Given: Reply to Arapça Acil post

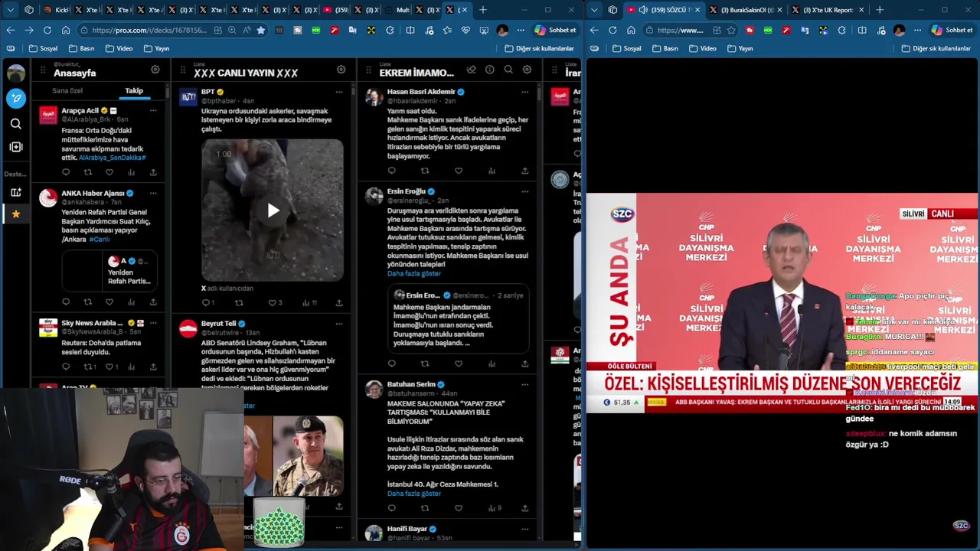Looking at the screenshot, I should 66,172.
